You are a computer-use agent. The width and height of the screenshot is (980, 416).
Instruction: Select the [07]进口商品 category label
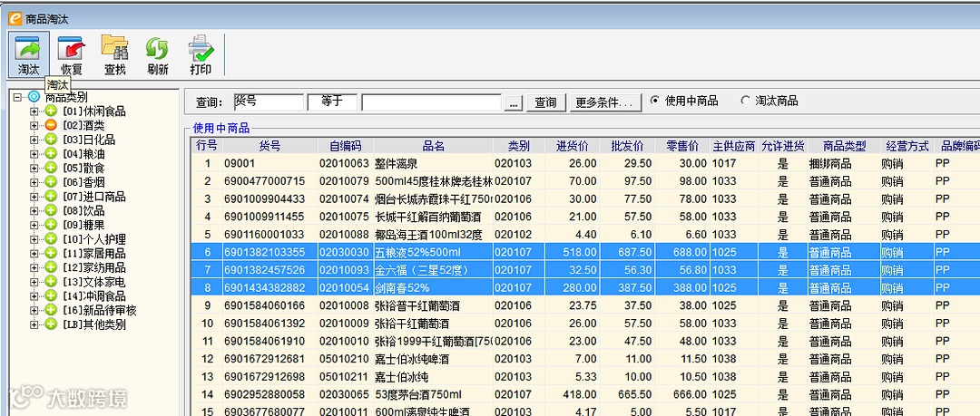(93, 197)
